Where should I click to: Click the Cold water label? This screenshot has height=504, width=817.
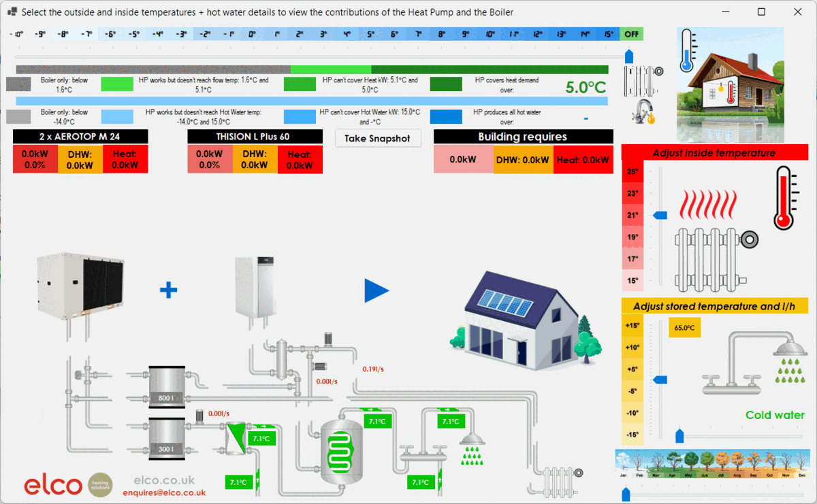(x=775, y=415)
